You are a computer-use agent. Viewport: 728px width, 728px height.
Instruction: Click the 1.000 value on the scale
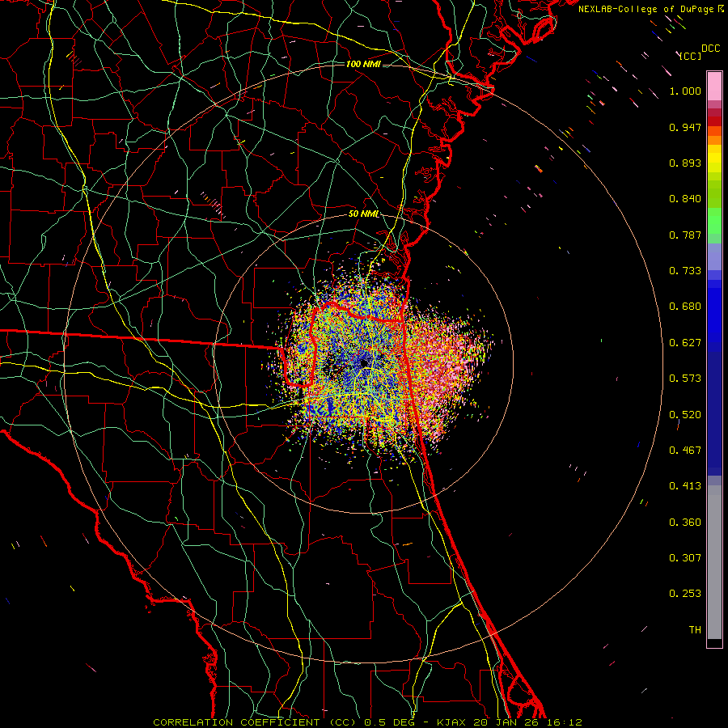coord(685,91)
